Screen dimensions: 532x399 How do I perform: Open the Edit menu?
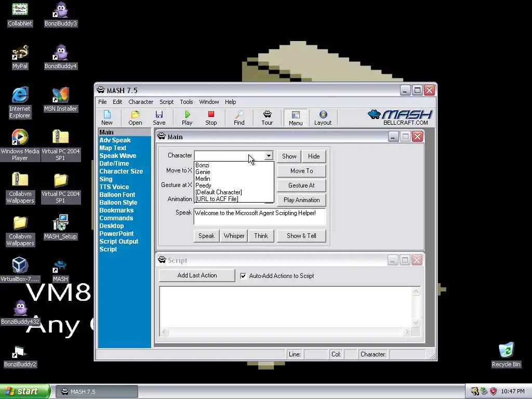click(117, 102)
